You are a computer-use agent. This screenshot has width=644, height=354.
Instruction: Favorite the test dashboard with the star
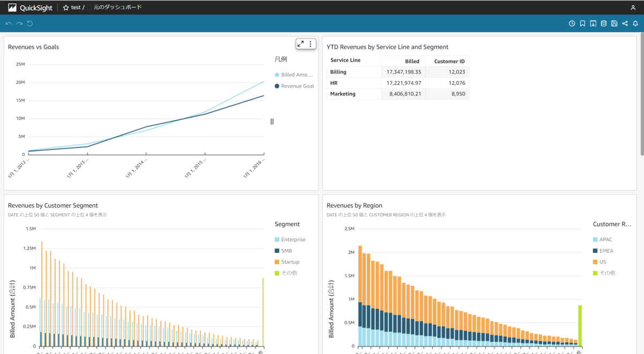coord(66,8)
